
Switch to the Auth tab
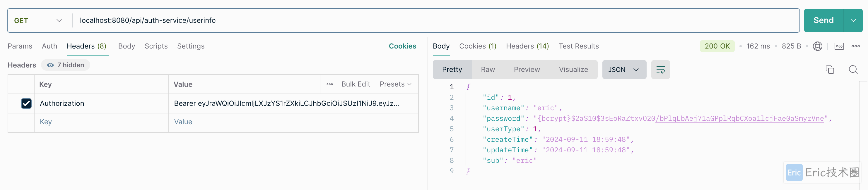click(49, 46)
